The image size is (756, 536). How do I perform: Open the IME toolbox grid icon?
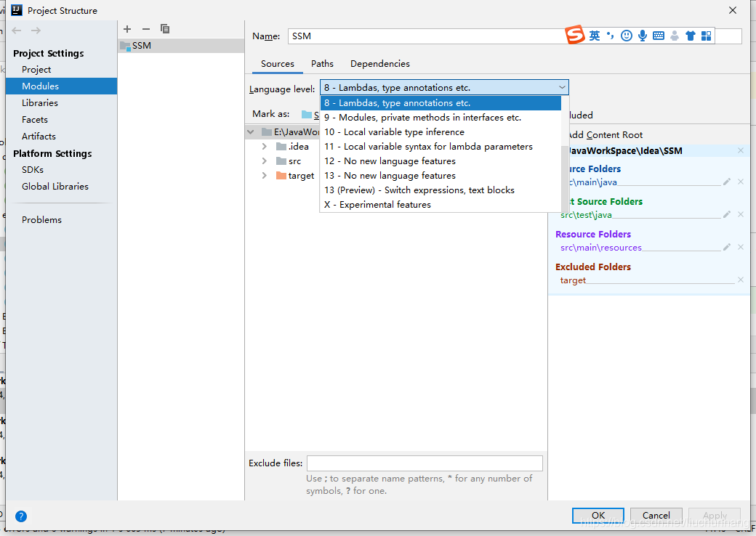coord(707,36)
